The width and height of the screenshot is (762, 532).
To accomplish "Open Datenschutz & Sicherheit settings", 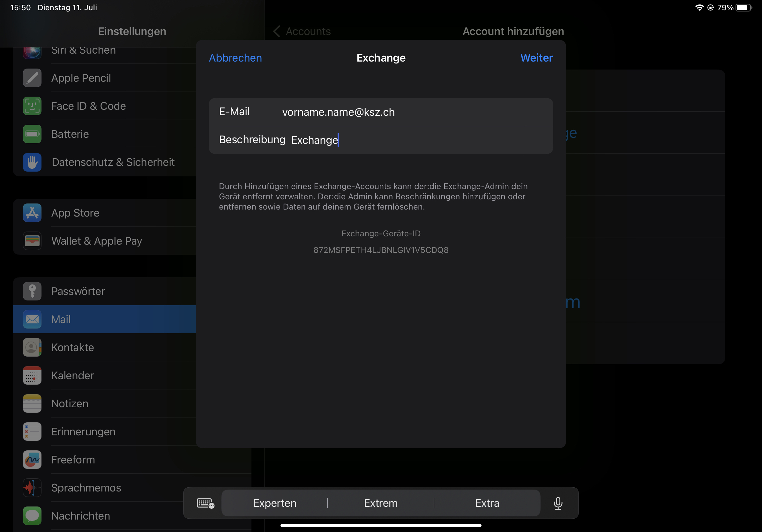I will coord(113,162).
